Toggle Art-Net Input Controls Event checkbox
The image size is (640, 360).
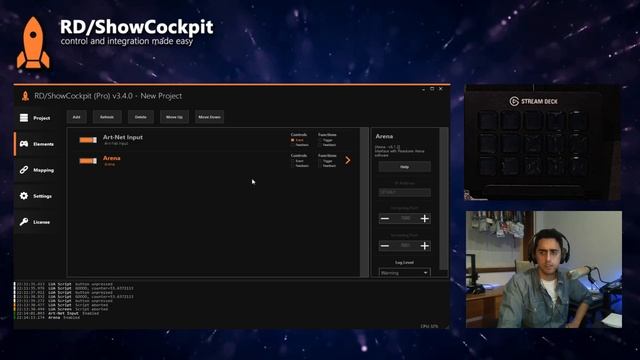coord(293,140)
